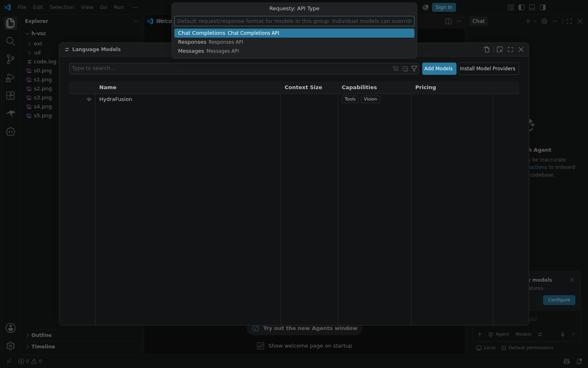
Task: Focus the API Type quick pick input
Action: click(294, 21)
